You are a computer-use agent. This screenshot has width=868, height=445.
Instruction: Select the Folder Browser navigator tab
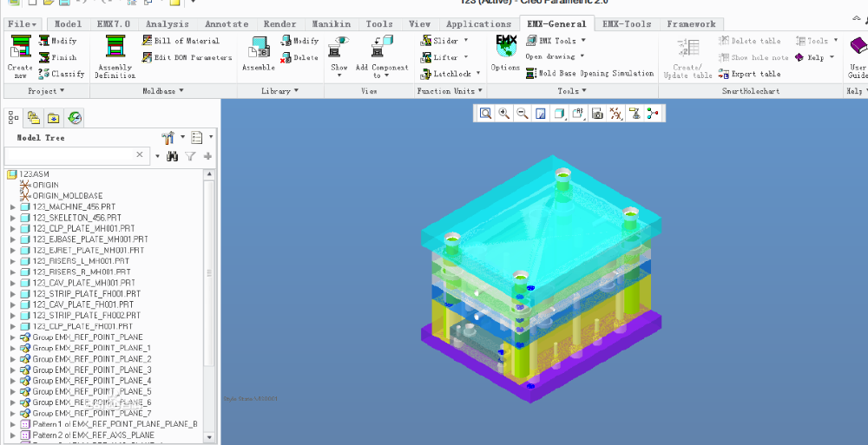click(x=34, y=117)
